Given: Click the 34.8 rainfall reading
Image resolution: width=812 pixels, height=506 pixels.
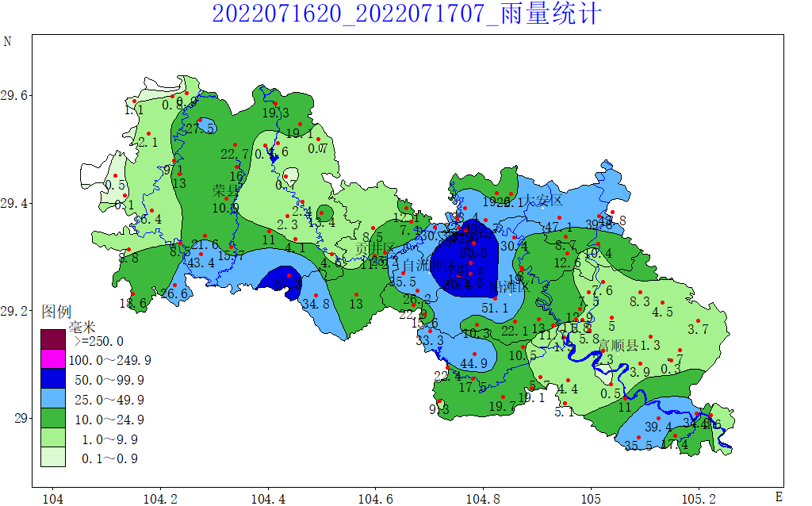Looking at the screenshot, I should click(316, 304).
